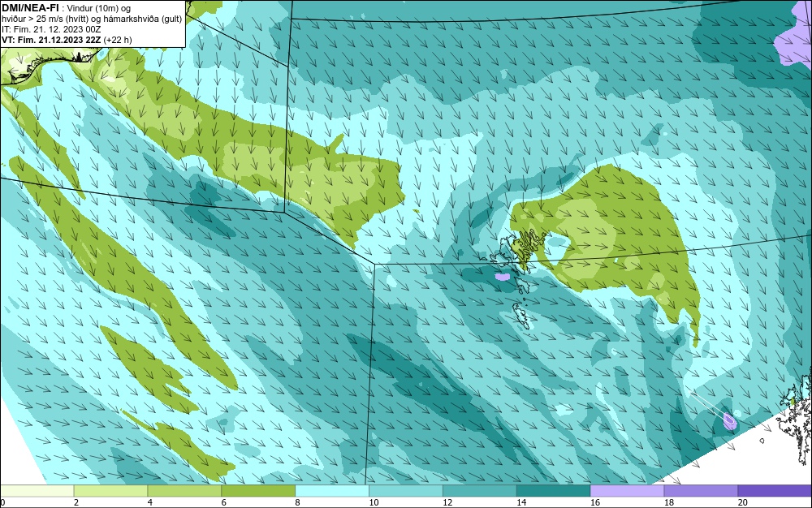Click the above 20 m/s dark purple swatch

[x=775, y=490]
